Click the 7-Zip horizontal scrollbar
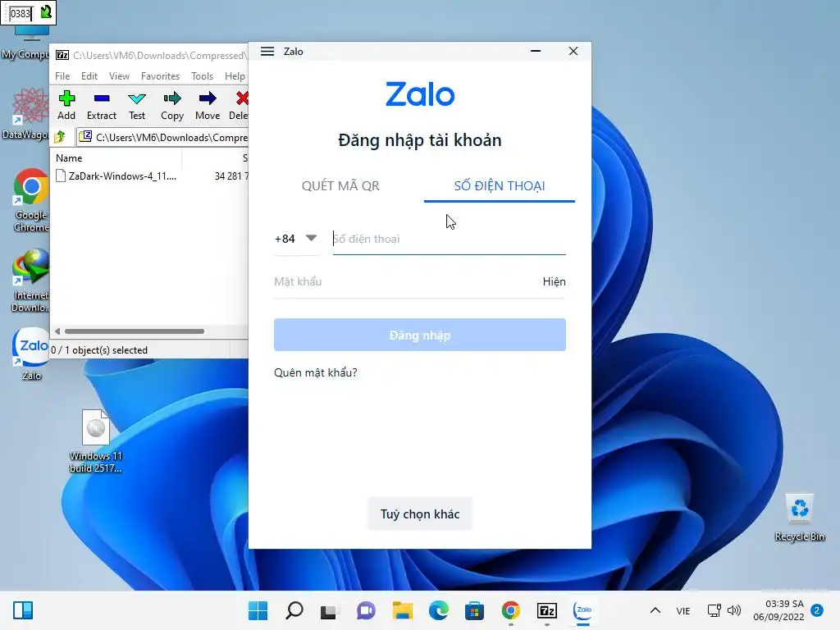The height and width of the screenshot is (630, 840). (x=134, y=331)
